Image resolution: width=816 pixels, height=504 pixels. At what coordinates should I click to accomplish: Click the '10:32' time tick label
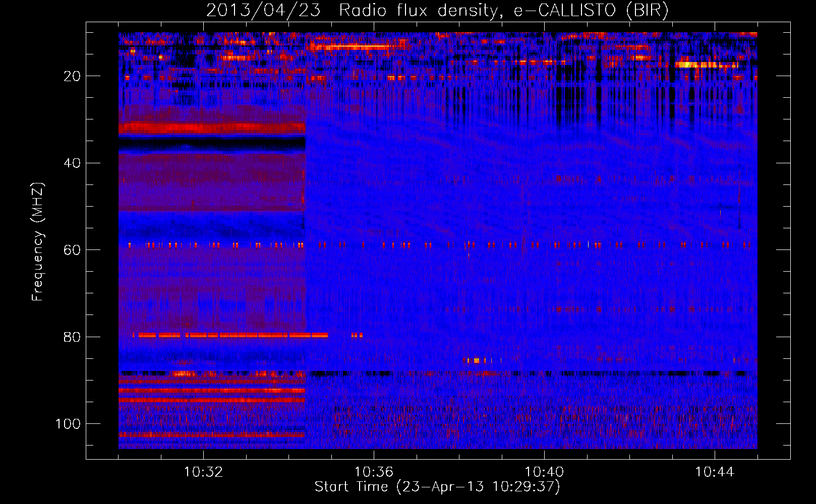[x=203, y=472]
